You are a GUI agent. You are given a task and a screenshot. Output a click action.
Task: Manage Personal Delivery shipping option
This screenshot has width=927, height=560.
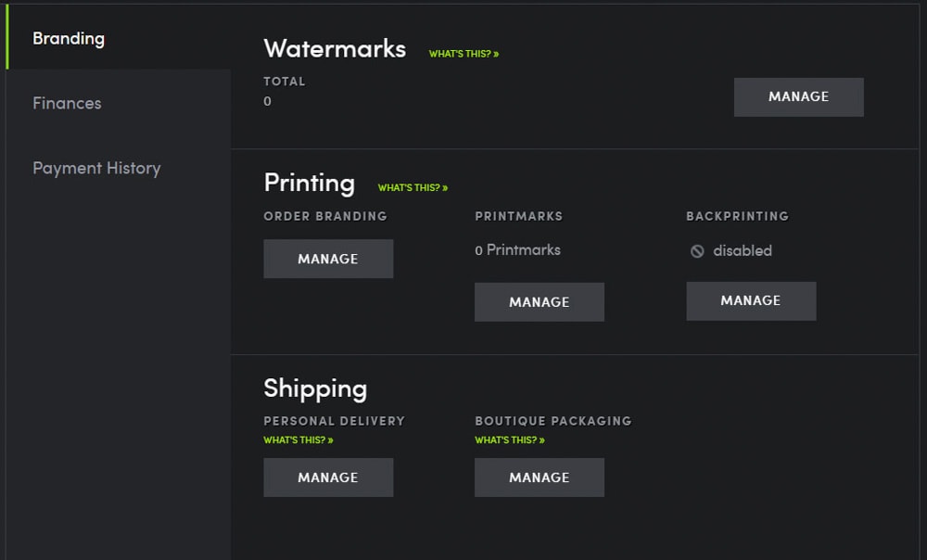(x=328, y=477)
